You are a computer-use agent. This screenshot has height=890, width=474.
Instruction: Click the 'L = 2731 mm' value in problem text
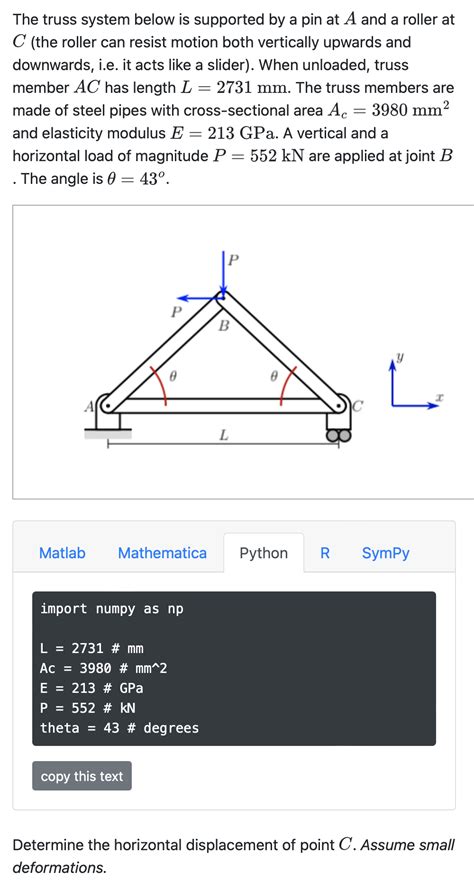pyautogui.click(x=234, y=88)
